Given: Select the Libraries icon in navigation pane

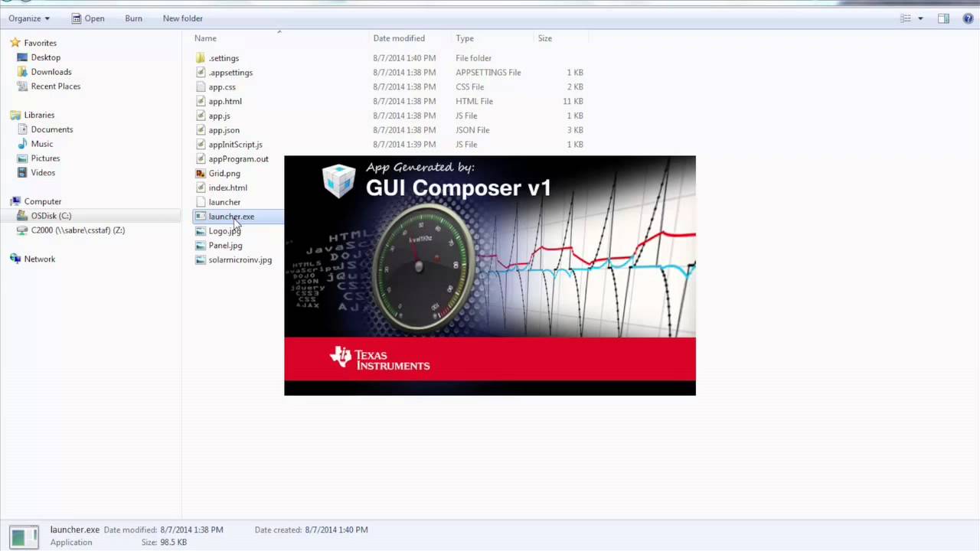Looking at the screenshot, I should click(x=15, y=115).
